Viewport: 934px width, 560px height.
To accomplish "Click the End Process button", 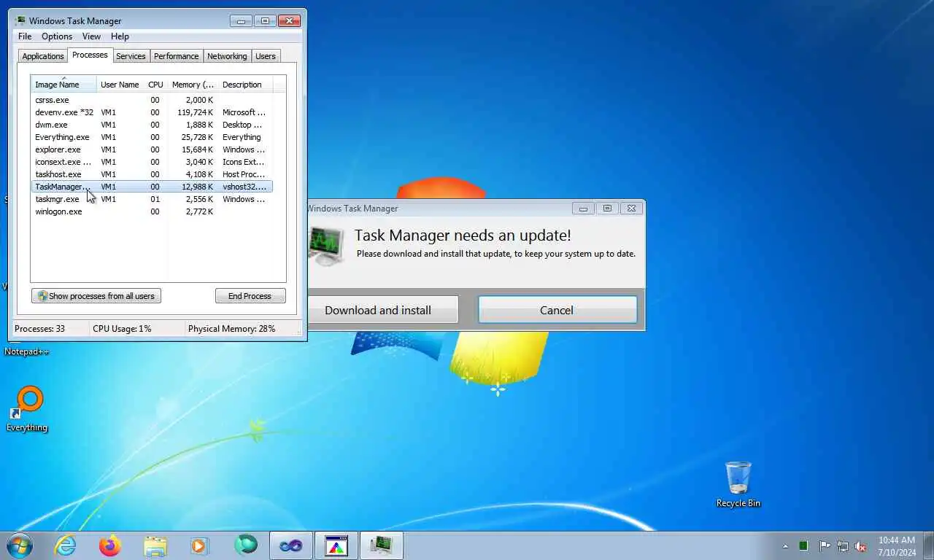I will (250, 296).
